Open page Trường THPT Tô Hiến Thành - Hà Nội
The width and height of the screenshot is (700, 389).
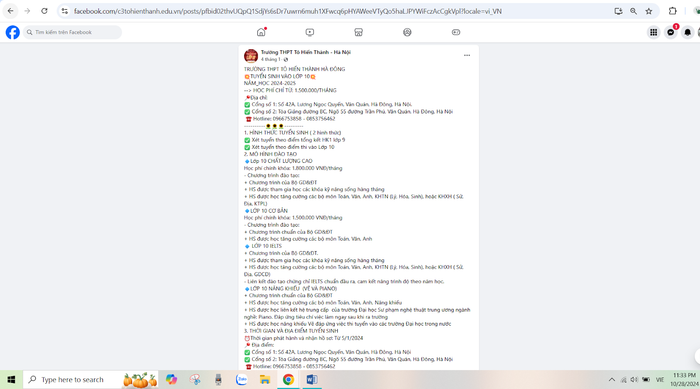(306, 52)
